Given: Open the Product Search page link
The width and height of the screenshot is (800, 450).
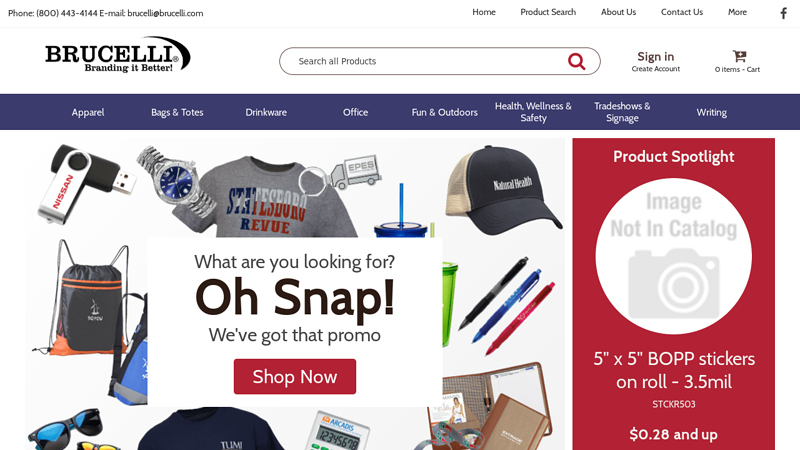Looking at the screenshot, I should [548, 12].
